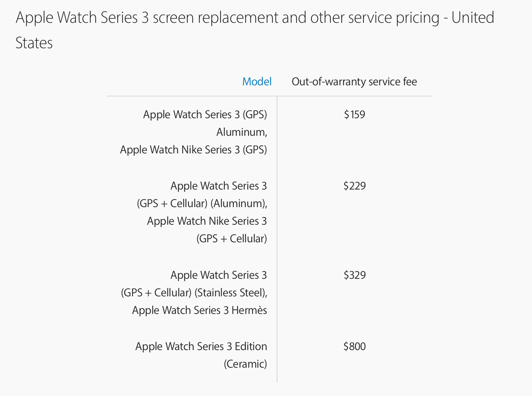Click Apple Watch Series 3 Hermès text
Screen dimensions: 532x396
point(199,310)
